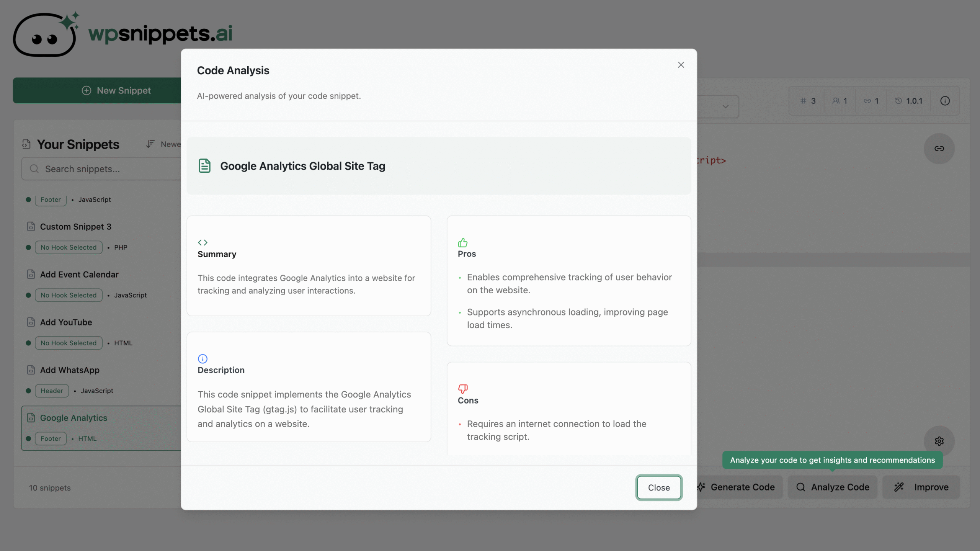Click the Description info icon

point(203,358)
